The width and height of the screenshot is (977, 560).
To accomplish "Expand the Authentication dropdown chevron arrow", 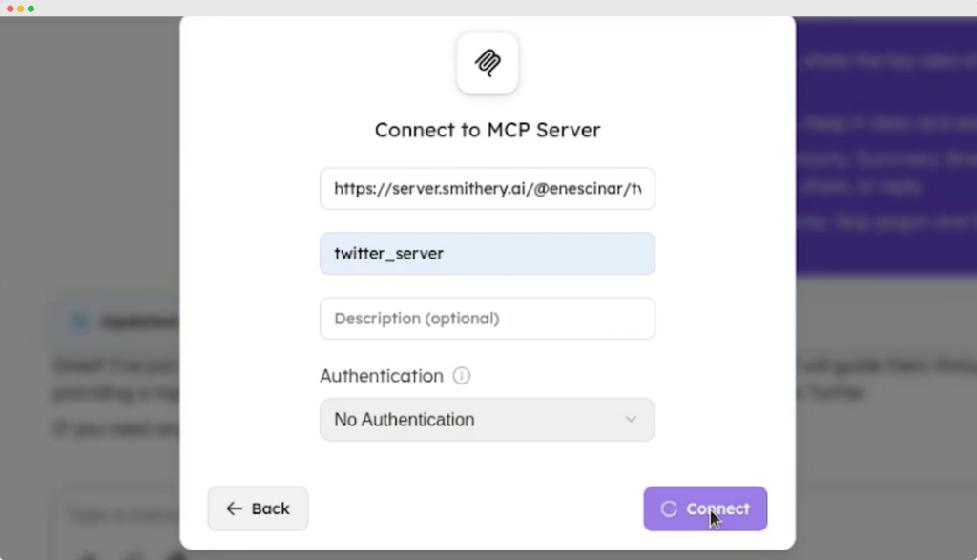I will click(x=630, y=420).
